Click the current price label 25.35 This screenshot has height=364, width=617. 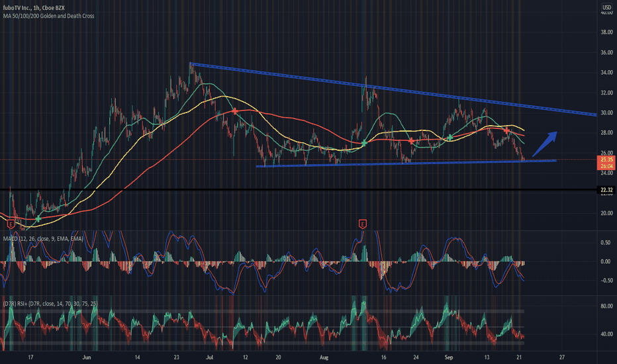tap(606, 159)
